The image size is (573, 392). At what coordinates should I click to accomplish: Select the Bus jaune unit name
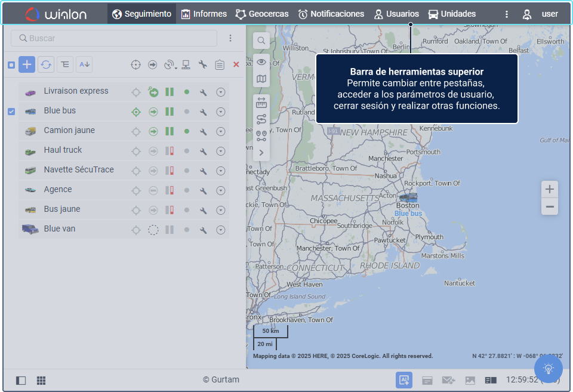pos(62,209)
